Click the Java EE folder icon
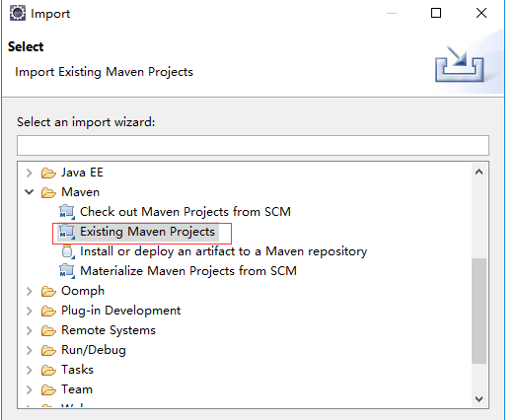Image resolution: width=519 pixels, height=420 pixels. tap(48, 173)
